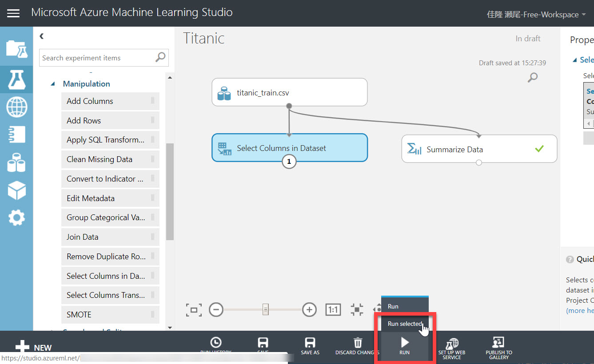Click the more help link
The width and height of the screenshot is (594, 364).
point(580,310)
